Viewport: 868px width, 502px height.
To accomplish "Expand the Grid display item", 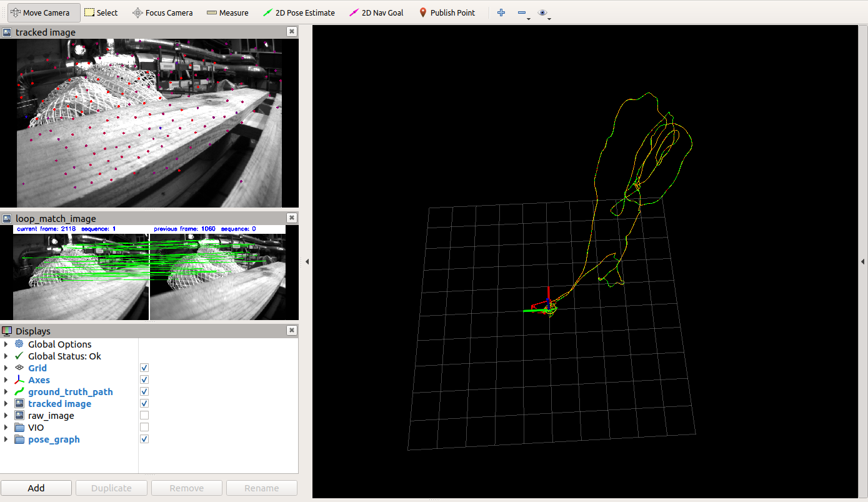I will pos(6,368).
